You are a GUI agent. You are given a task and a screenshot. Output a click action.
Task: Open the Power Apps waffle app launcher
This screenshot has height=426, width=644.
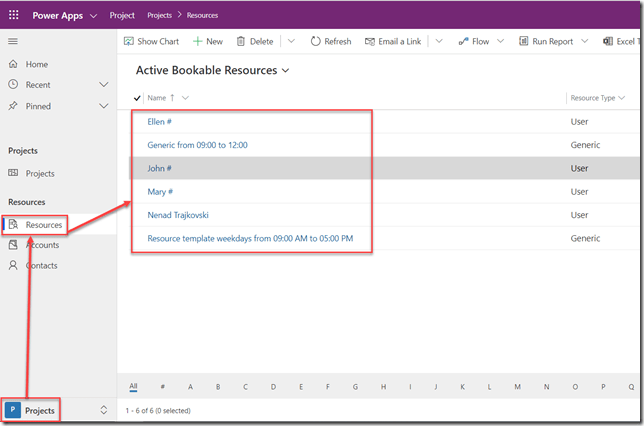tap(14, 16)
